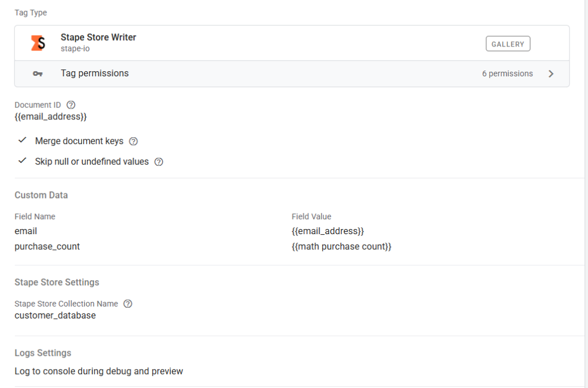
Task: Click the email field name
Action: tap(26, 231)
